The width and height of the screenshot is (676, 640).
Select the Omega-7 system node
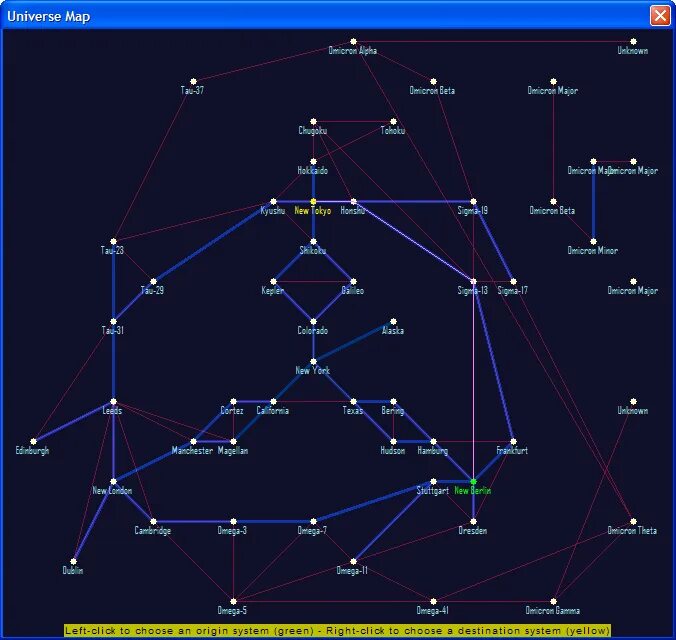(x=313, y=521)
